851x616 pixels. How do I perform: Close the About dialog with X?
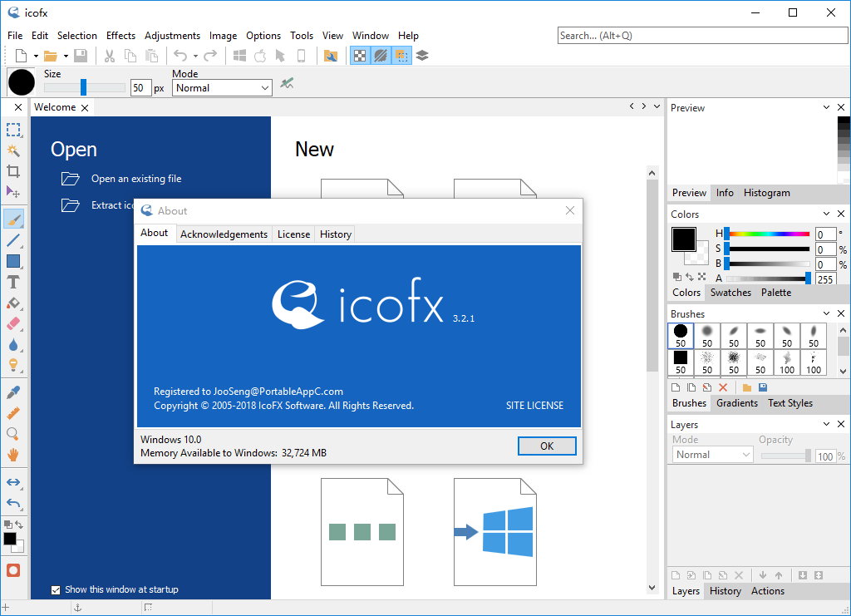click(x=570, y=210)
